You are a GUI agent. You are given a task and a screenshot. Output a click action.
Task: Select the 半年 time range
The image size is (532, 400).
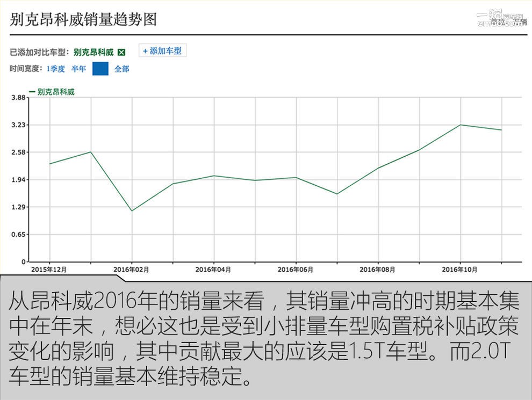78,69
